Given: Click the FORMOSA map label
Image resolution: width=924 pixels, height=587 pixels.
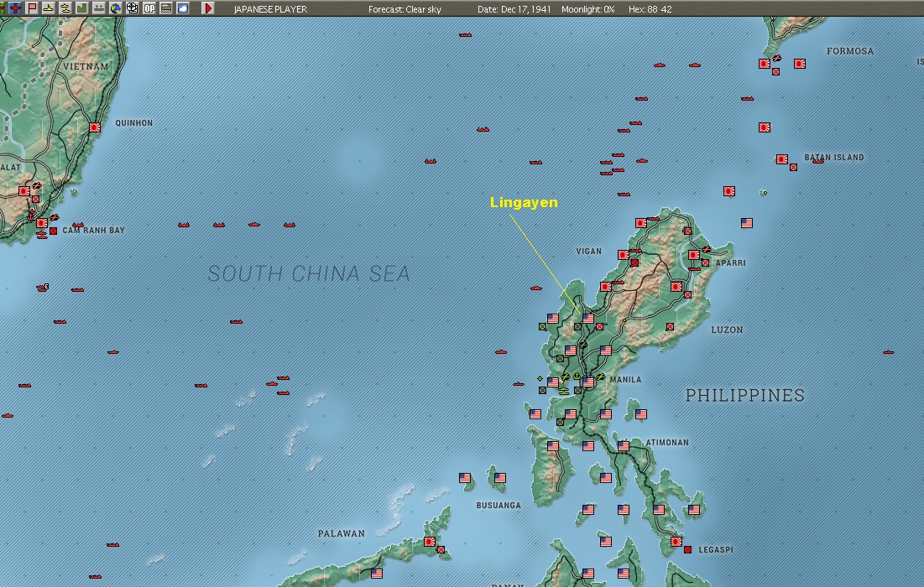Looking at the screenshot, I should 850,51.
